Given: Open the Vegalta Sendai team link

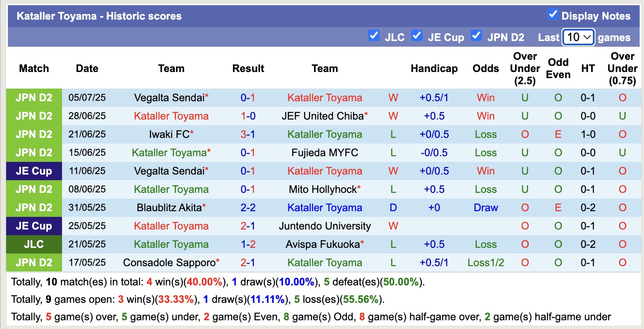Looking at the screenshot, I should click(168, 98).
